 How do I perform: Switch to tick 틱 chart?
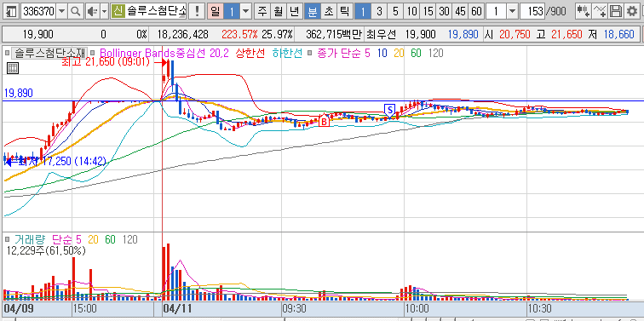click(344, 11)
